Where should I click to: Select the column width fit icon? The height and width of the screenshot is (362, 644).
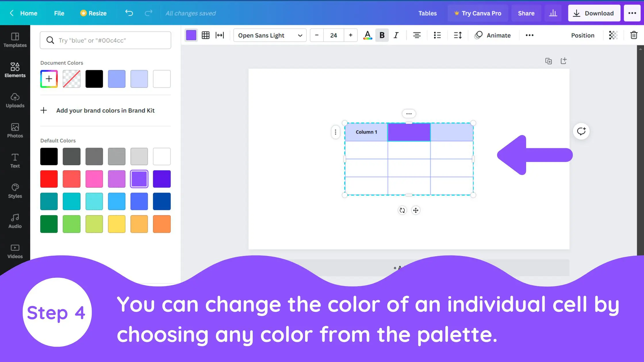220,35
